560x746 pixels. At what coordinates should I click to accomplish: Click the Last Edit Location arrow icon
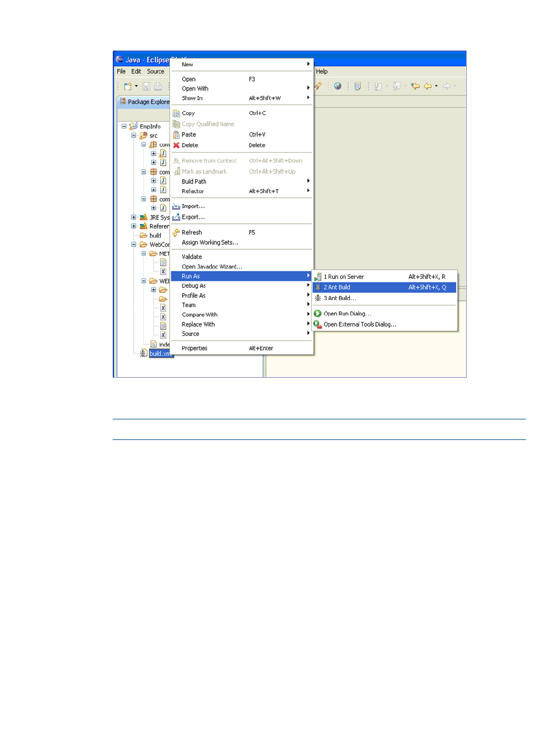pos(416,86)
